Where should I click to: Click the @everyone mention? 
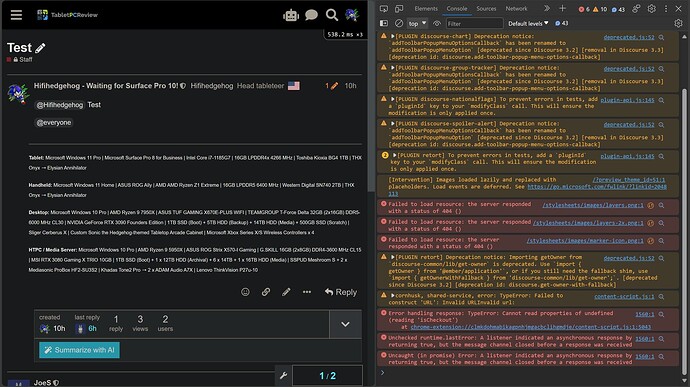(x=54, y=122)
